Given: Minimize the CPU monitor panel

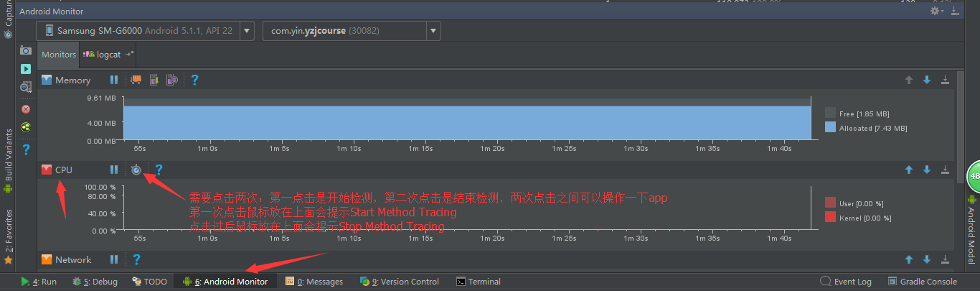Looking at the screenshot, I should coord(945,170).
